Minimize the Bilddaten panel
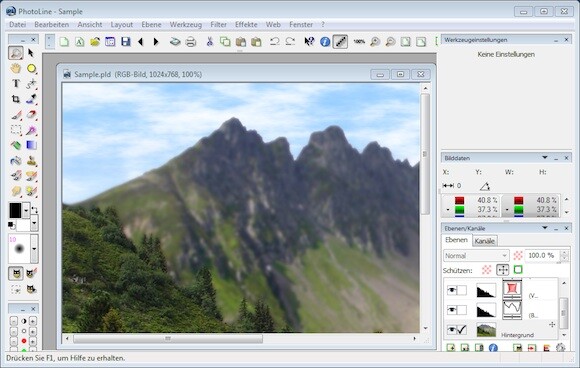Viewport: 580px width, 368px height. [556, 158]
